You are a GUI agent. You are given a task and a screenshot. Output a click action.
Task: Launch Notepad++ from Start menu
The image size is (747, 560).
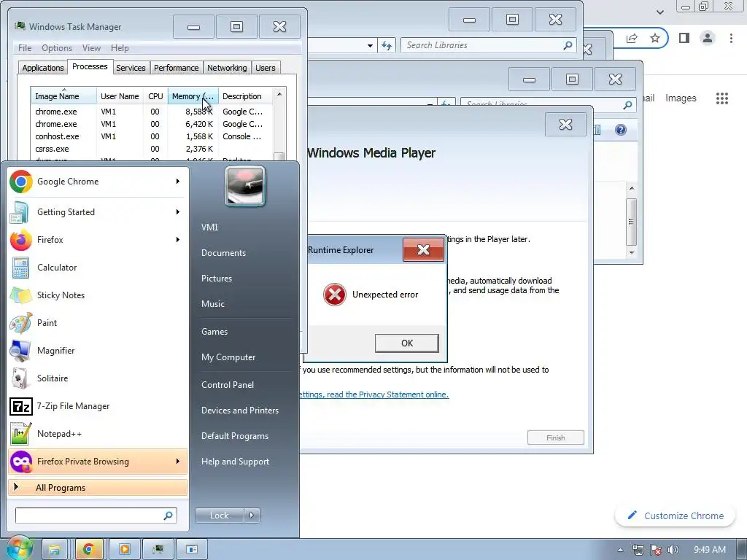pyautogui.click(x=98, y=433)
